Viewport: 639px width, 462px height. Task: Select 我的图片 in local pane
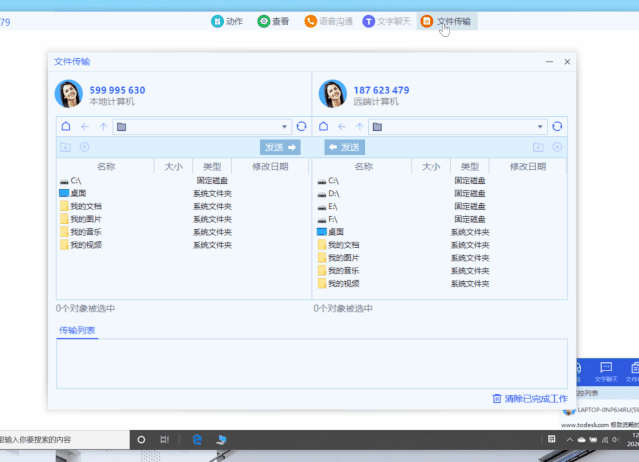(183, 219)
